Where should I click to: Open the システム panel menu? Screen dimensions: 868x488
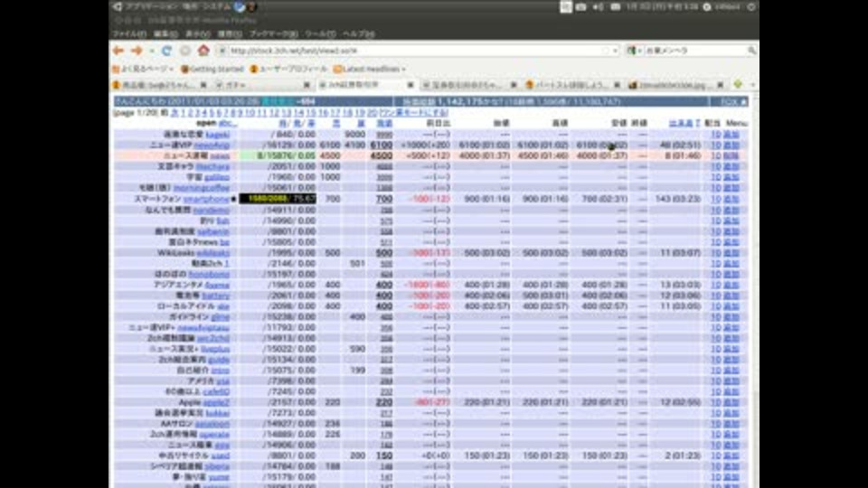(x=218, y=6)
